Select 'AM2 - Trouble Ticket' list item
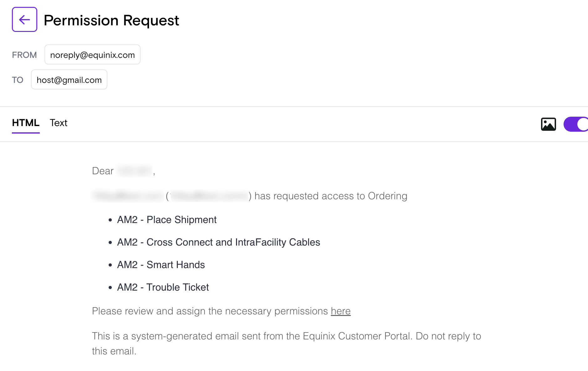 (x=163, y=287)
